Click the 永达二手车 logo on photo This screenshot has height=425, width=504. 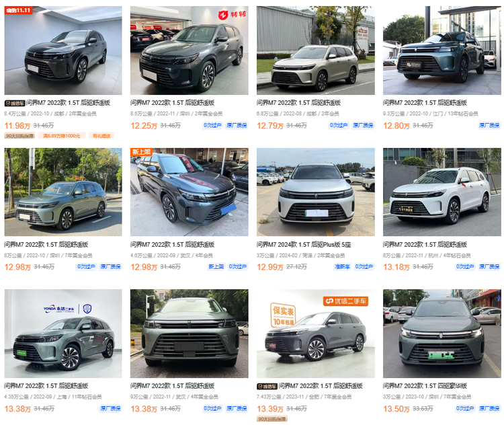[x=67, y=309]
